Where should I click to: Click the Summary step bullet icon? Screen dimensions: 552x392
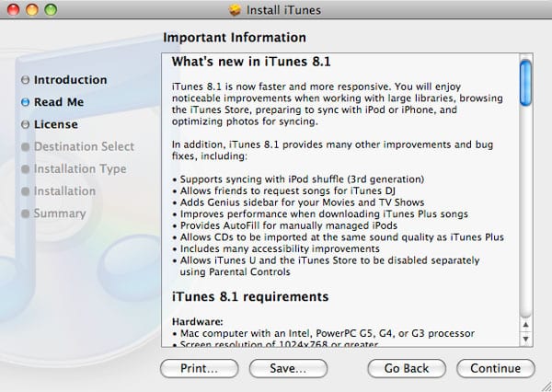tap(25, 213)
